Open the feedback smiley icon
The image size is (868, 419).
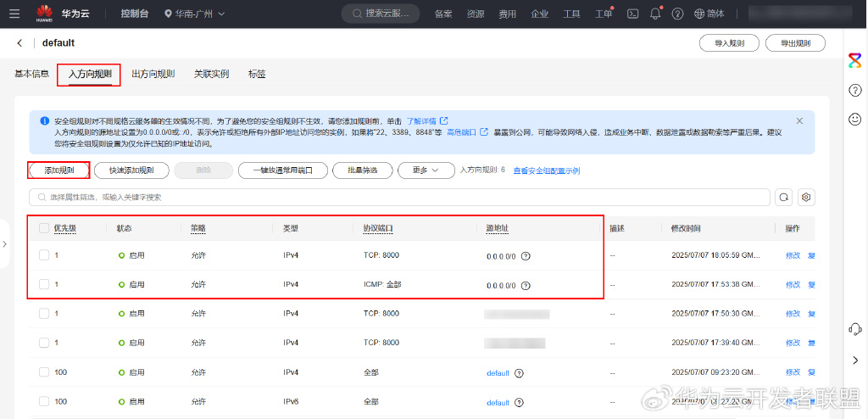tap(855, 119)
